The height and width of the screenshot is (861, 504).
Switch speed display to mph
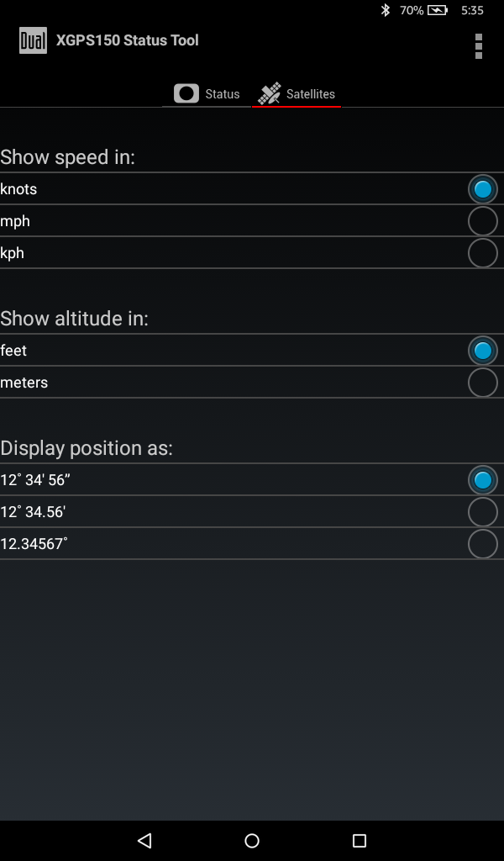(483, 220)
